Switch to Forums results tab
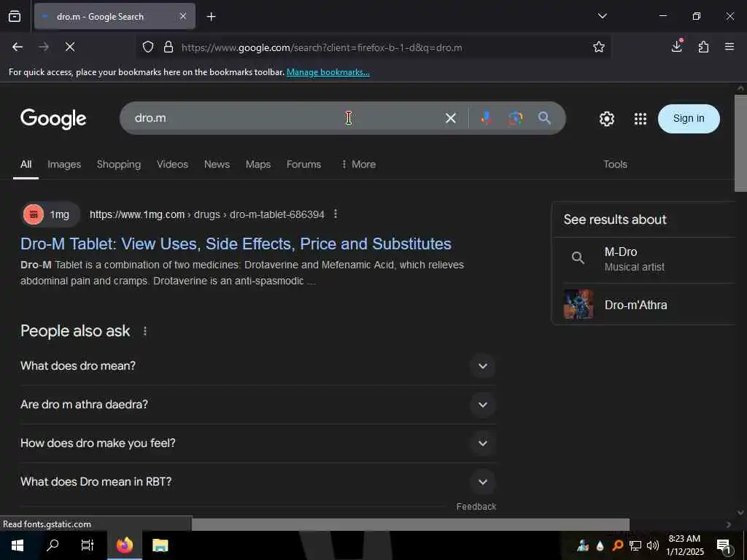747x560 pixels. tap(303, 164)
